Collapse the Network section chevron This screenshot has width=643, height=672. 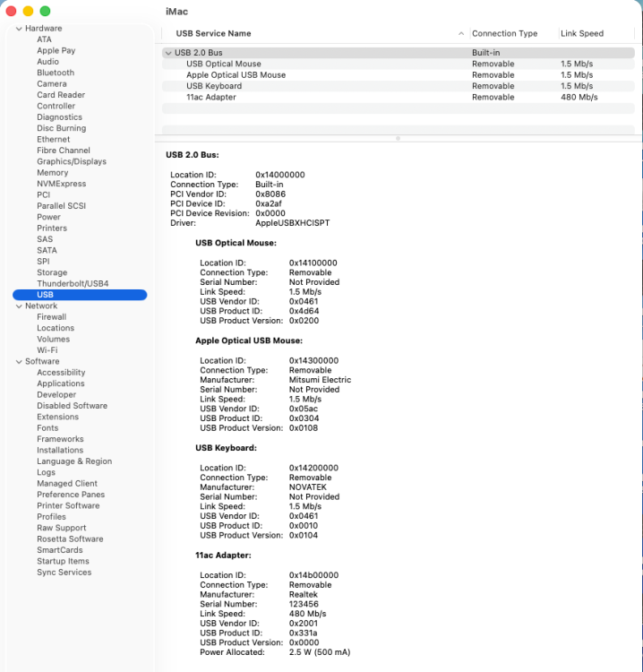pyautogui.click(x=19, y=306)
